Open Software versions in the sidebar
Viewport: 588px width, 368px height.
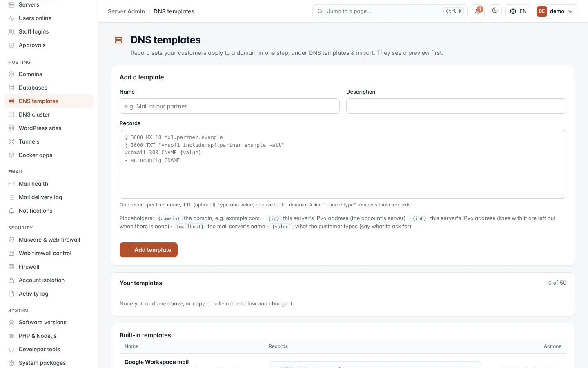(x=49, y=323)
